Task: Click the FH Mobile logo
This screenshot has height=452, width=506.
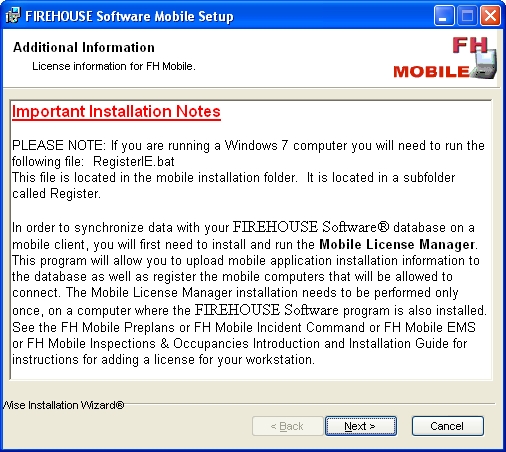Action: point(445,58)
